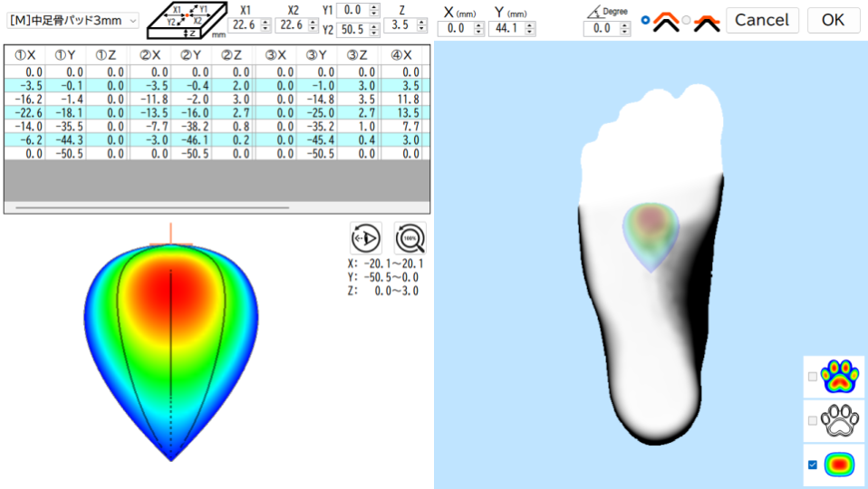This screenshot has width=868, height=489.
Task: Click the colored paw heatmap icon
Action: click(840, 376)
